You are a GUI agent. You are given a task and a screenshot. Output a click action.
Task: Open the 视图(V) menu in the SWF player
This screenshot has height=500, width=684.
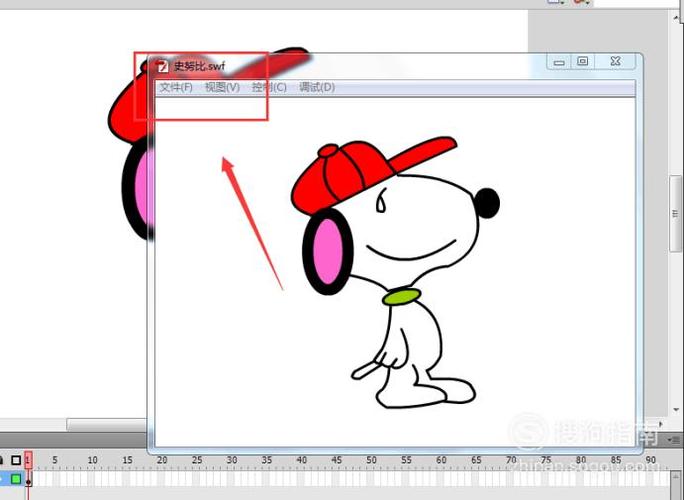(222, 87)
